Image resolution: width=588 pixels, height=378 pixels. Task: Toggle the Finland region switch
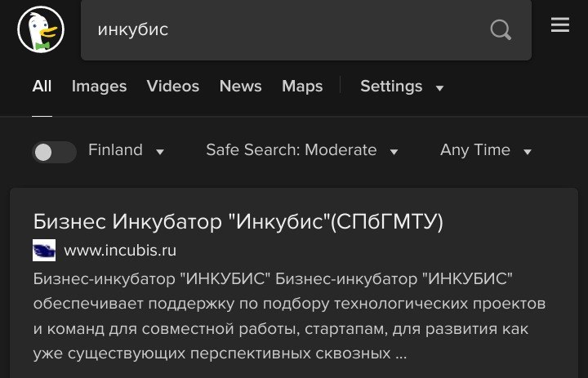(55, 152)
